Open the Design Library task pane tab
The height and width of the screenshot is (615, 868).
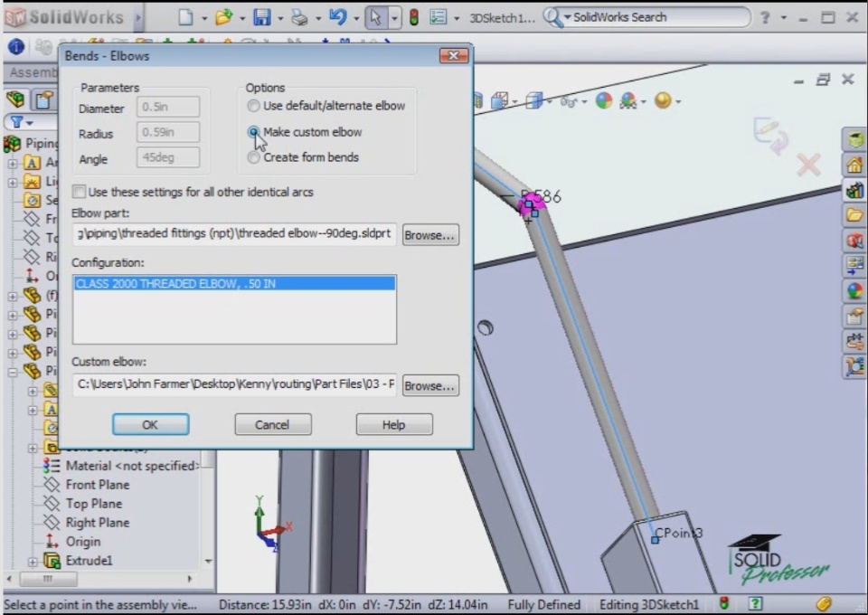coord(854,190)
